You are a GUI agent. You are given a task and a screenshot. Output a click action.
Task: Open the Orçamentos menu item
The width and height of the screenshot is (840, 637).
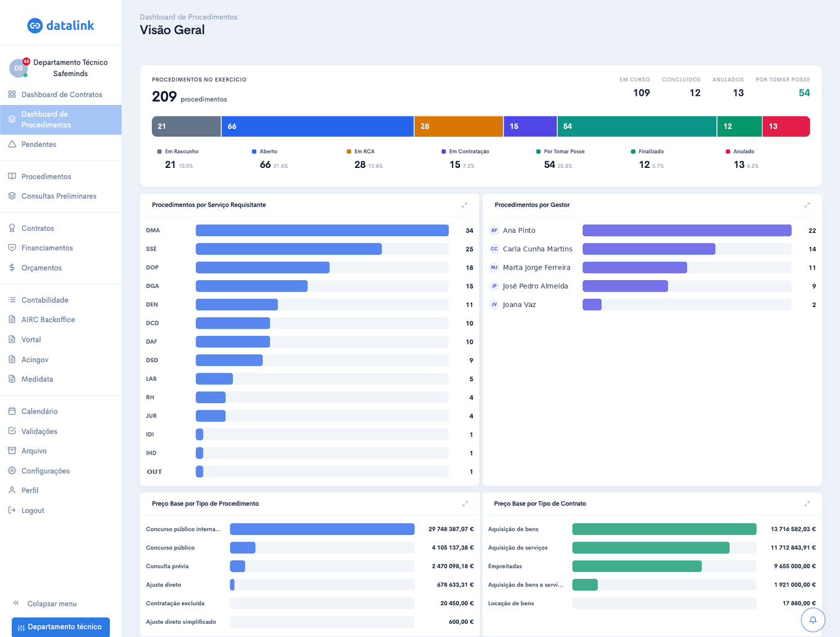coord(61,268)
